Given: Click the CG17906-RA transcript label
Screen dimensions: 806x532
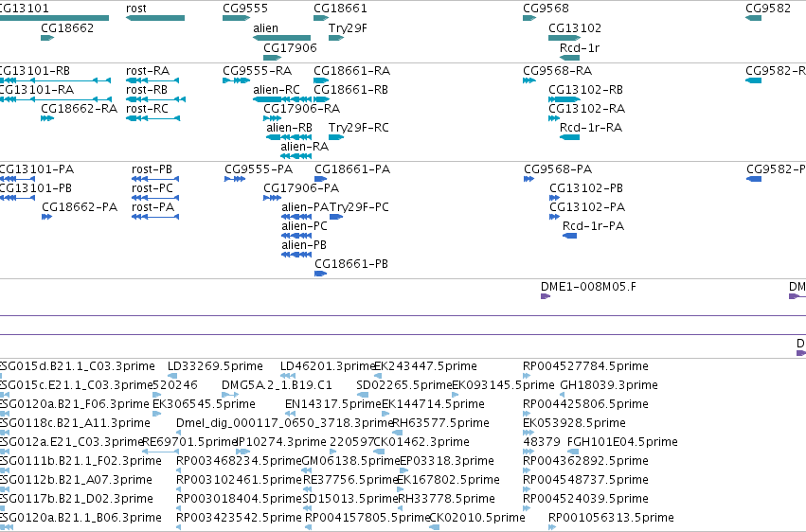Looking at the screenshot, I should point(302,109).
